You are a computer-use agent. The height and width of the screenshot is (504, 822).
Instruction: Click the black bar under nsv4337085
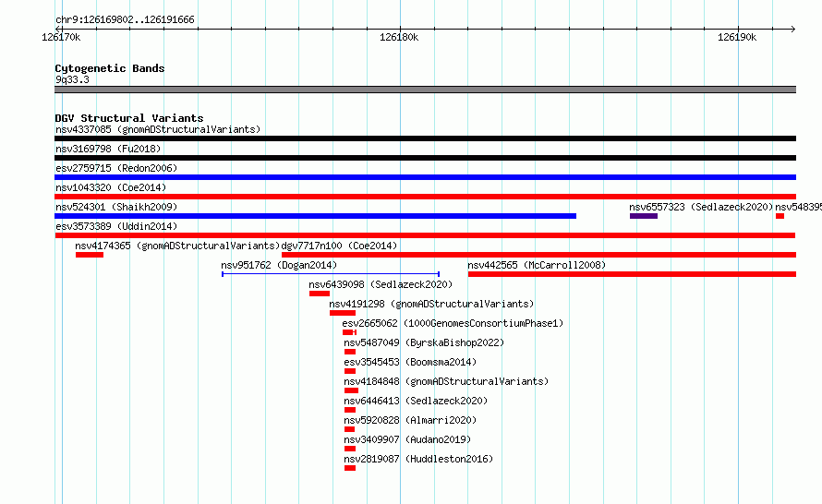425,138
